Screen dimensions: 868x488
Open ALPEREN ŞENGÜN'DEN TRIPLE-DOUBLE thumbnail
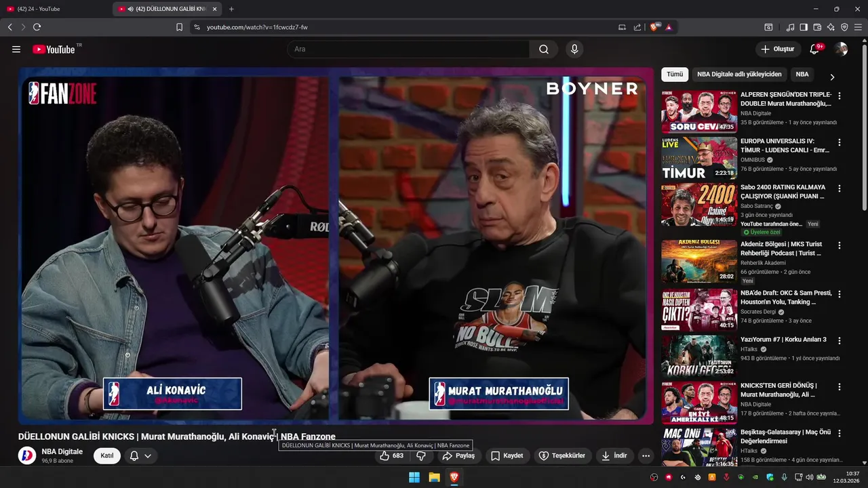click(x=699, y=112)
